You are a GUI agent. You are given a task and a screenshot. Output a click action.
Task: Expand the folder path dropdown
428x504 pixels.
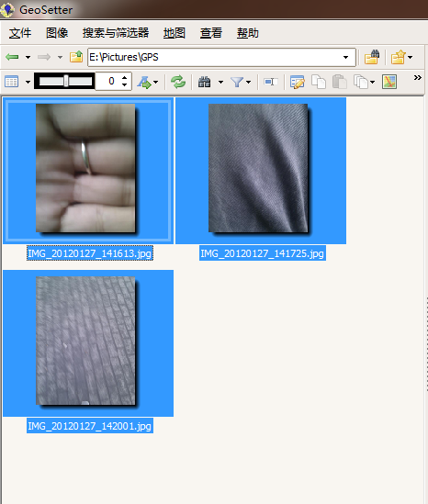tap(345, 57)
